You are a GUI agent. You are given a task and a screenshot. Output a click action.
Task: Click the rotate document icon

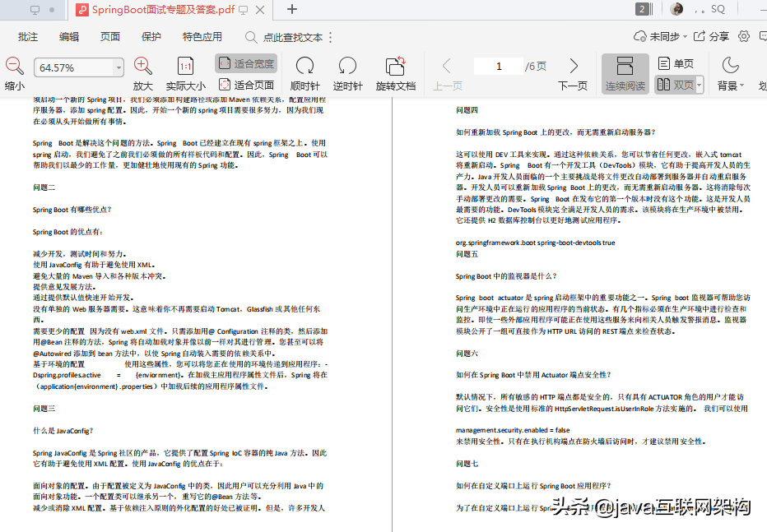tap(396, 66)
